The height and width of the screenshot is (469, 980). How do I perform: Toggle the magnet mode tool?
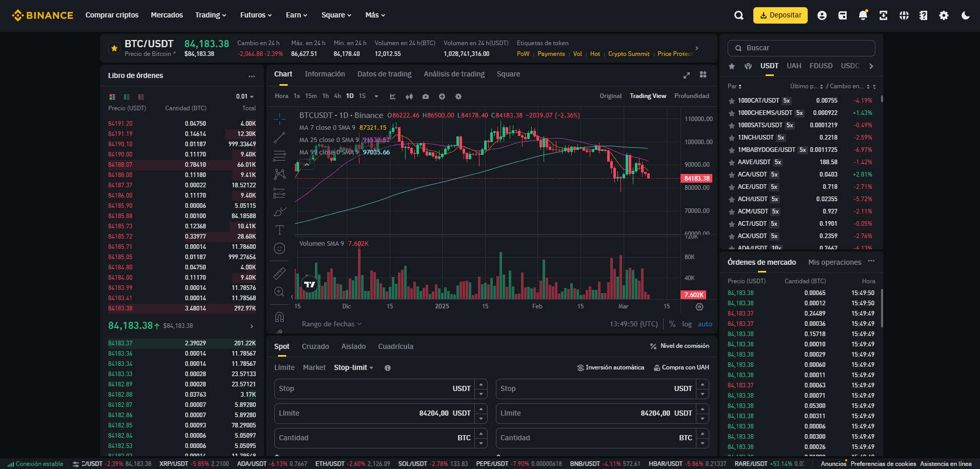pos(279,317)
